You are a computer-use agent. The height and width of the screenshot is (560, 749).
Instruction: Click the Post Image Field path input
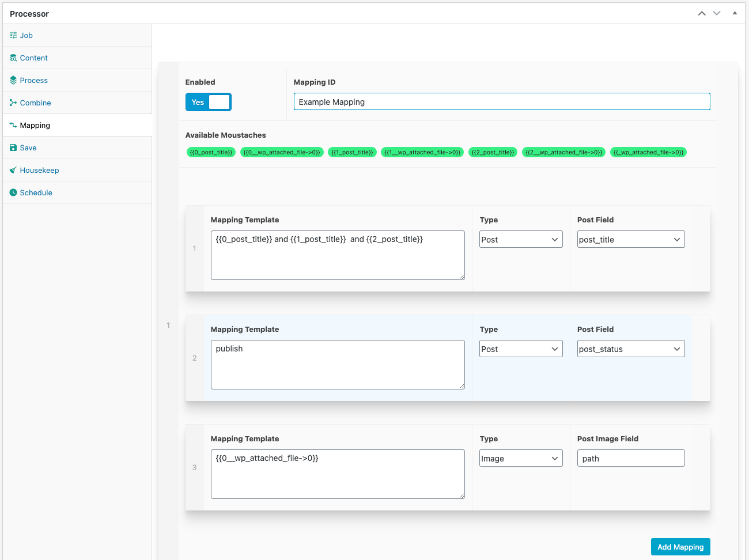631,458
